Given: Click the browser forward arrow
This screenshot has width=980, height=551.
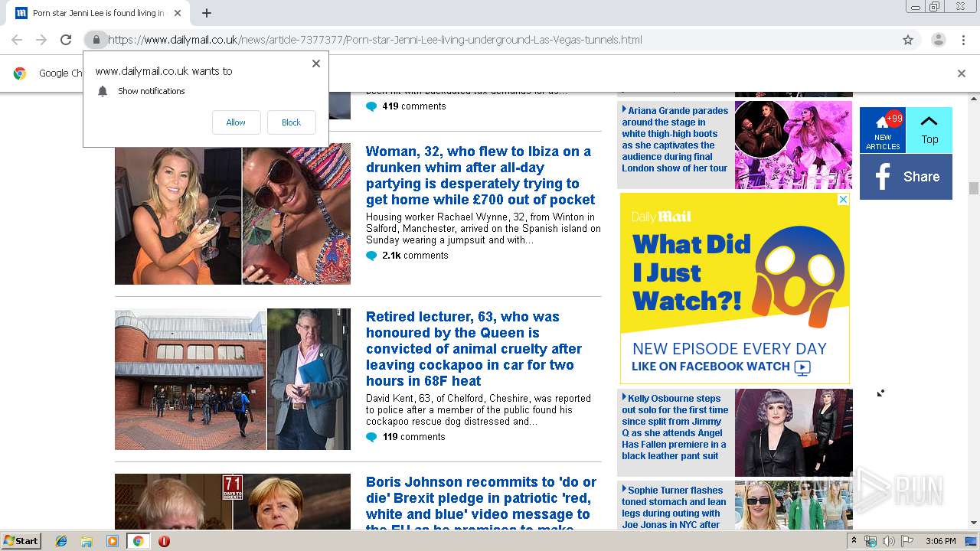Looking at the screenshot, I should (x=41, y=40).
